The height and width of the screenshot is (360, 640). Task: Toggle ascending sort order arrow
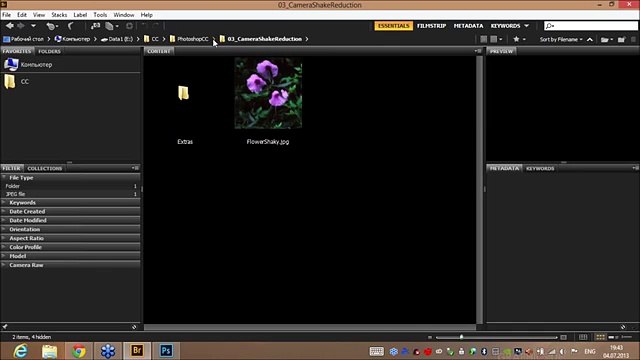pyautogui.click(x=590, y=39)
